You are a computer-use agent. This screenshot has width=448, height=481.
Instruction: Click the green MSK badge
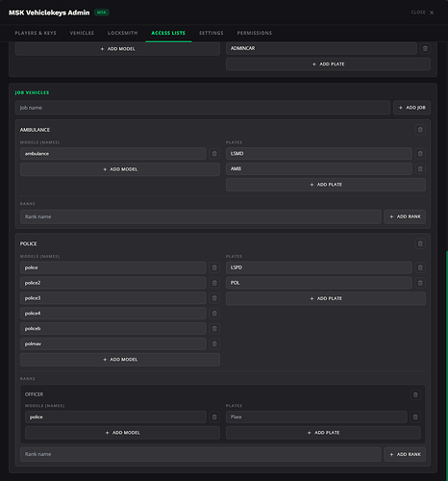point(102,13)
